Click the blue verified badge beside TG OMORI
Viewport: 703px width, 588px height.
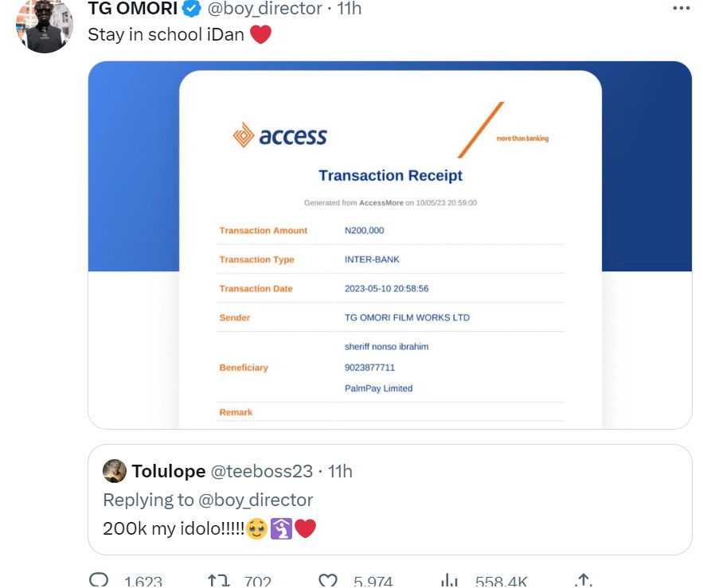191,9
